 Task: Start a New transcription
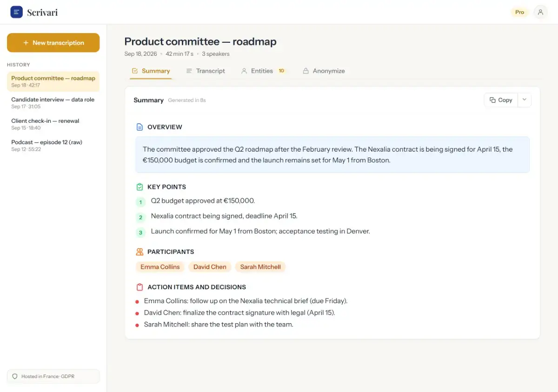click(53, 43)
